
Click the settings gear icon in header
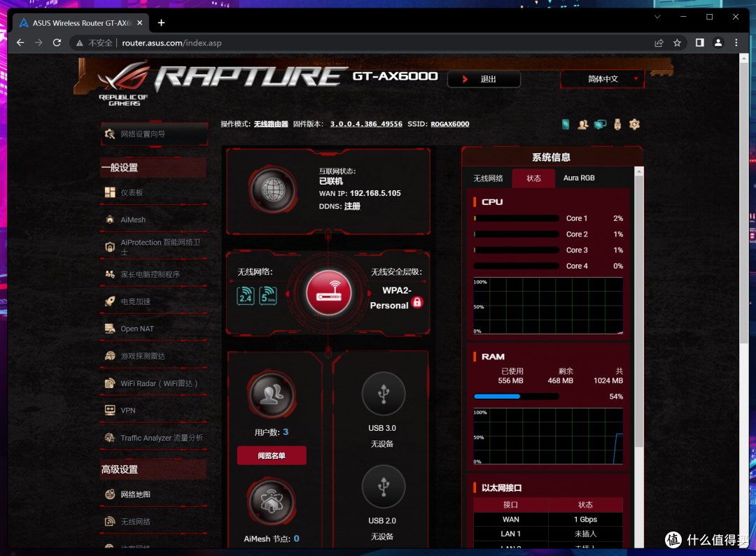(634, 124)
